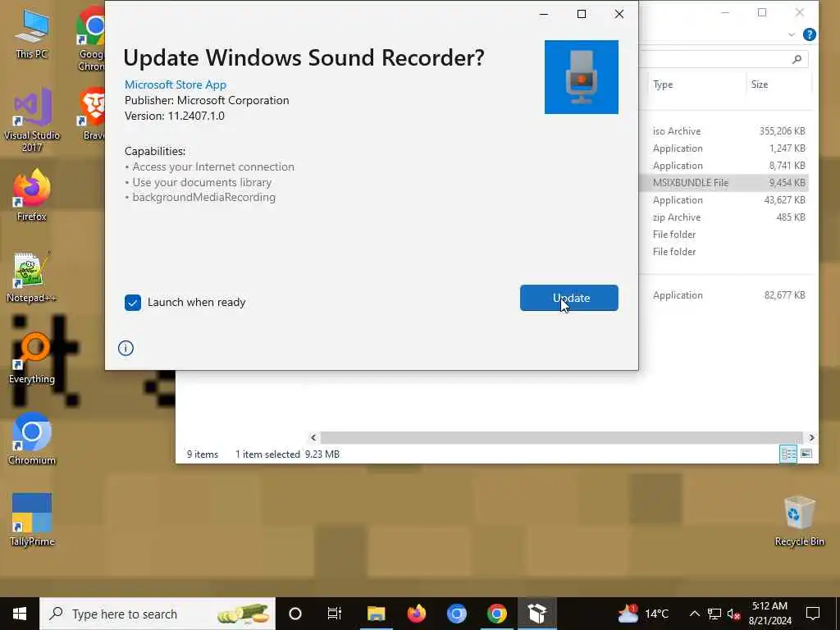Switch Explorer to large icons view
The image size is (840, 630).
(x=806, y=454)
